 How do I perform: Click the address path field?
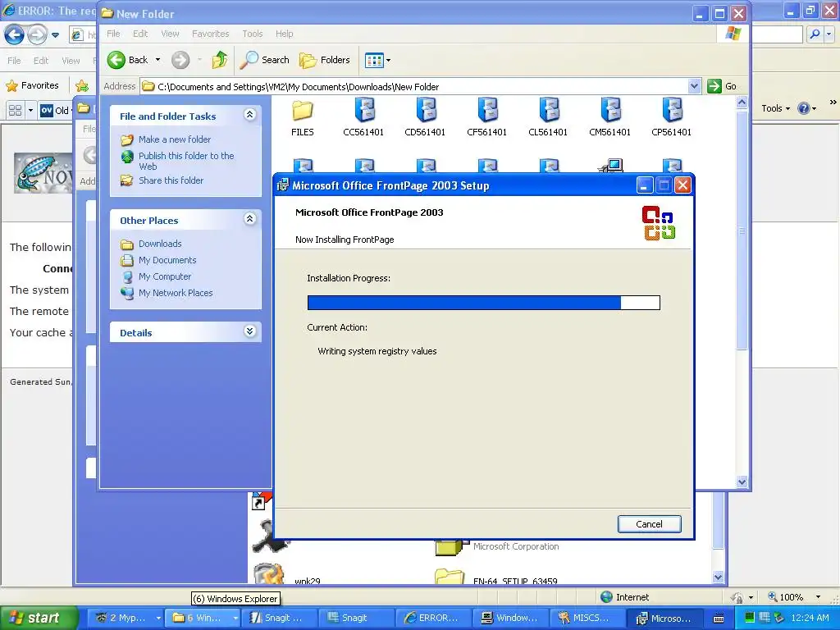pyautogui.click(x=415, y=86)
